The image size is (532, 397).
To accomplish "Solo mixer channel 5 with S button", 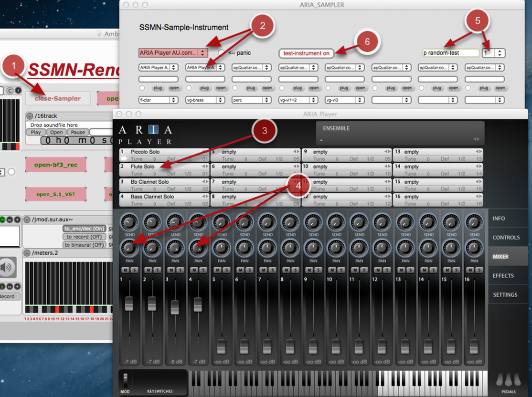I will 226,270.
